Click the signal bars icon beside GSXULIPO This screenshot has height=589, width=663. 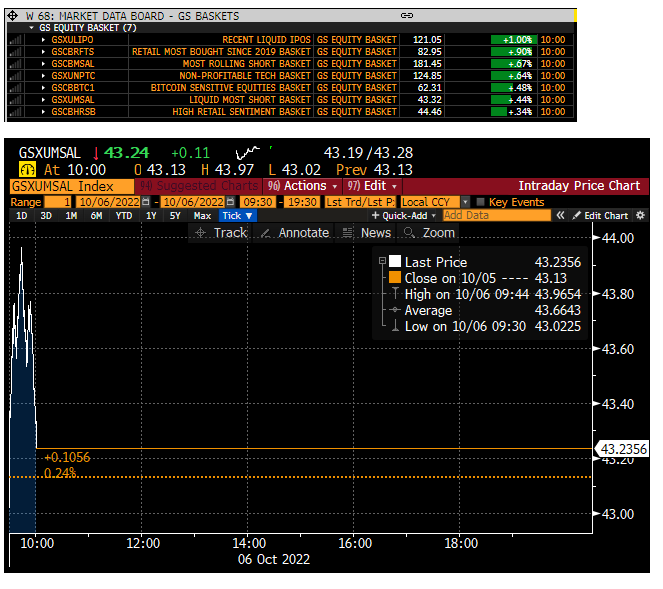15,40
